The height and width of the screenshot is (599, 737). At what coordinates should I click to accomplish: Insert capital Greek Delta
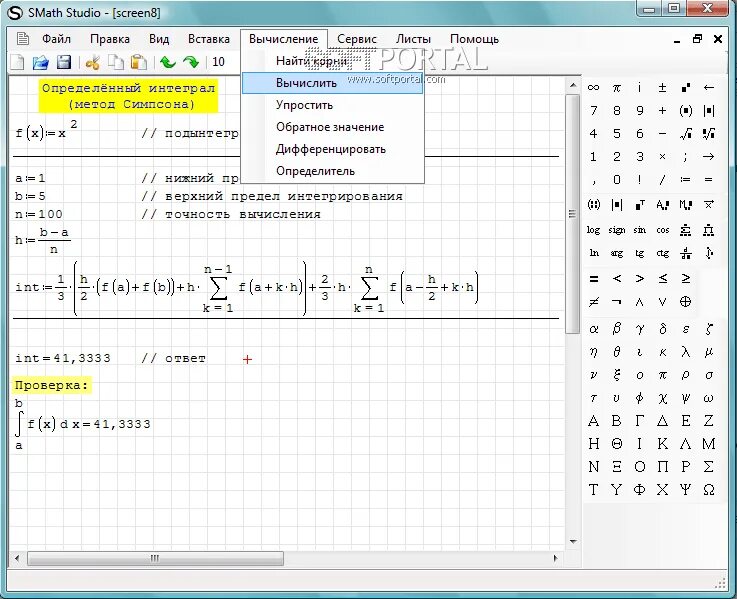(663, 421)
